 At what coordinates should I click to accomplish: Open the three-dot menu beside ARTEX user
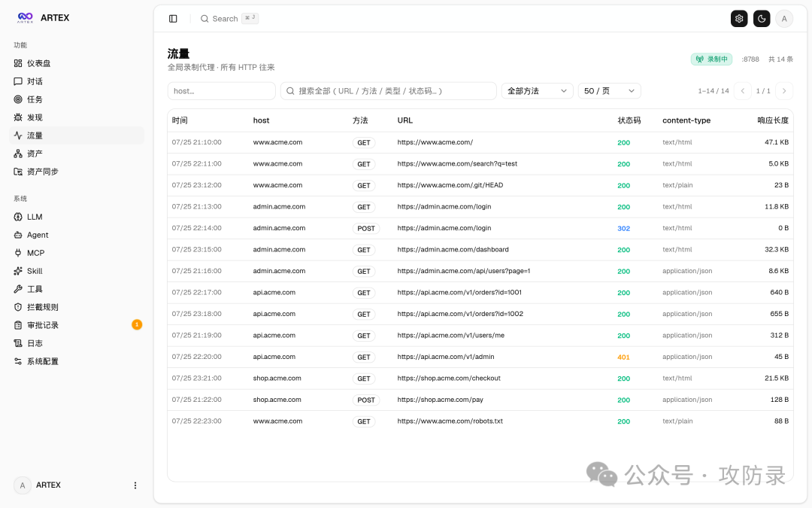coord(135,485)
